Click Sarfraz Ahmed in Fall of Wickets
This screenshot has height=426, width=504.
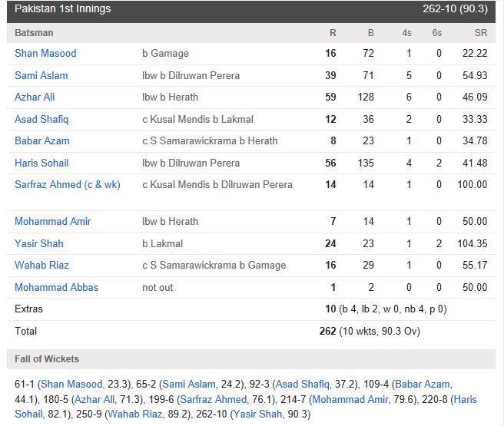214,399
